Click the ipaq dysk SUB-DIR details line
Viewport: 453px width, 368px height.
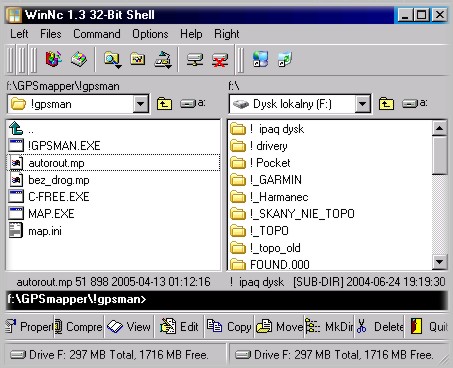[337, 282]
